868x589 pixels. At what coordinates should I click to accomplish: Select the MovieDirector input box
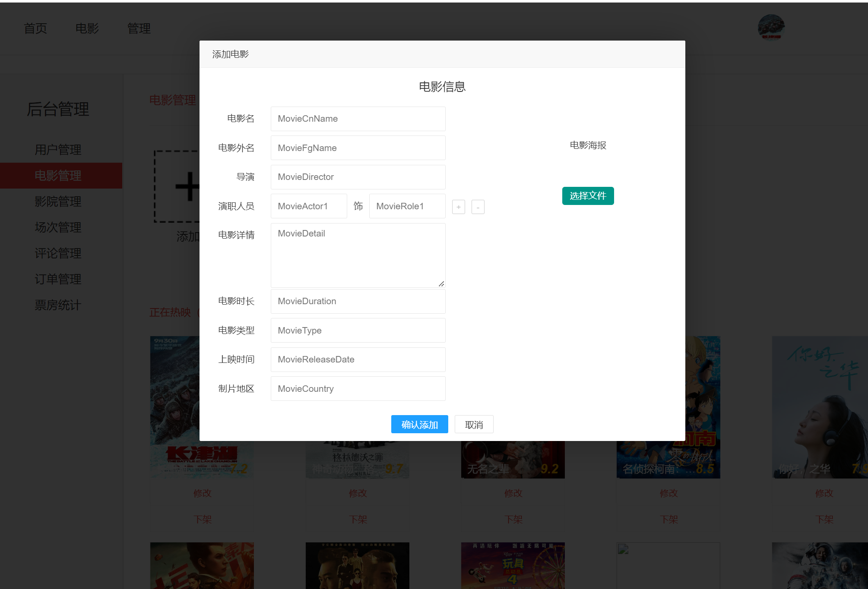(x=358, y=177)
